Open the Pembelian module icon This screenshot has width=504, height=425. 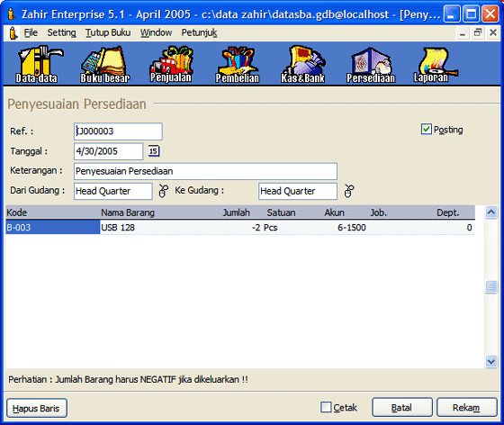pyautogui.click(x=238, y=65)
